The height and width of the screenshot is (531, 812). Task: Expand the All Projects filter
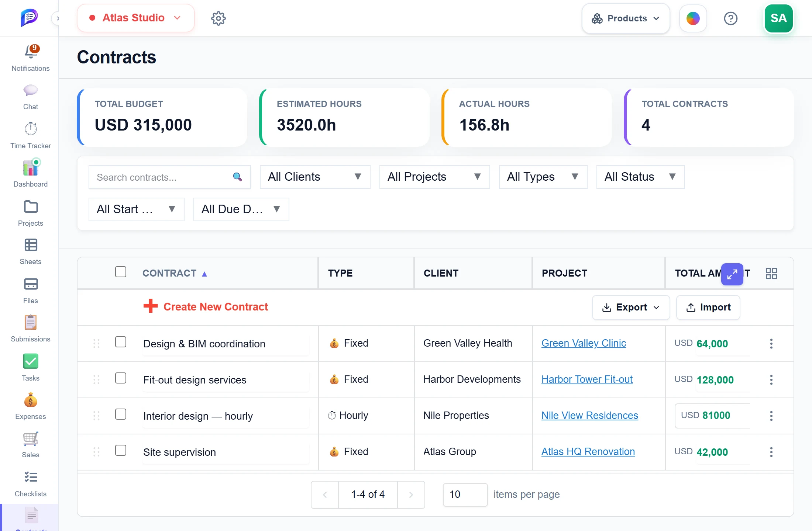tap(434, 177)
